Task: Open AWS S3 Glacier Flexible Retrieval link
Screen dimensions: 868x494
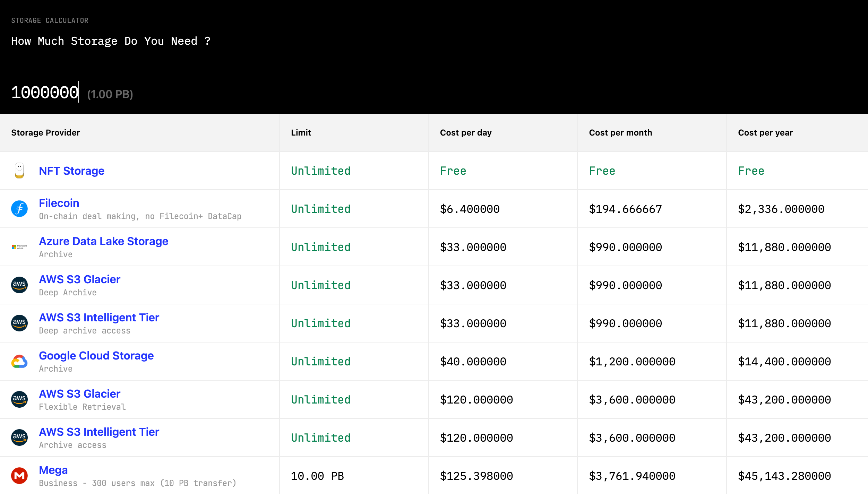Action: [x=79, y=393]
